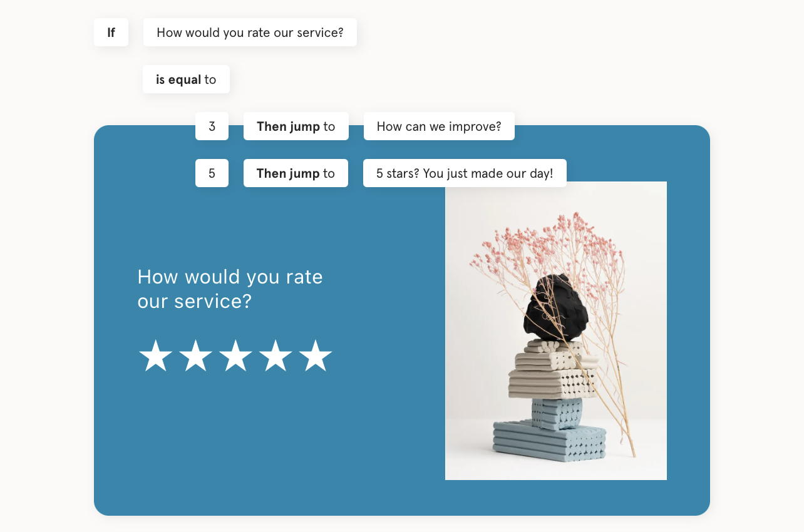Click the second 'Then jump to' action
Viewport: 804px width, 532px height.
pyautogui.click(x=296, y=173)
